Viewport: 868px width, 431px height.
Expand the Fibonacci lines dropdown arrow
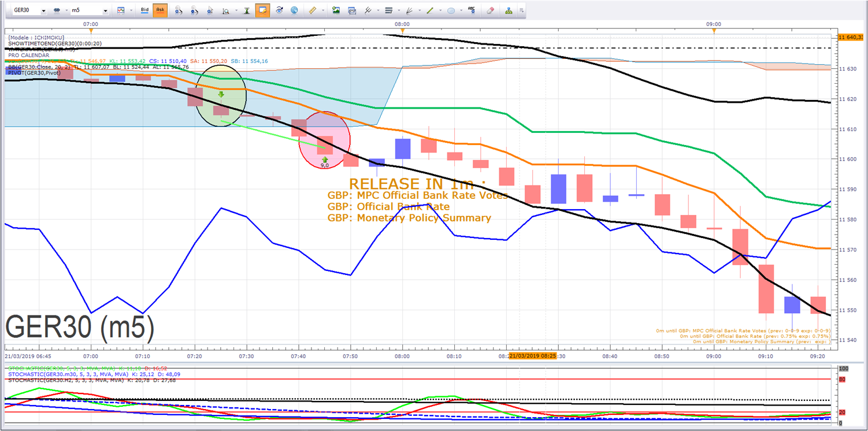pyautogui.click(x=398, y=10)
